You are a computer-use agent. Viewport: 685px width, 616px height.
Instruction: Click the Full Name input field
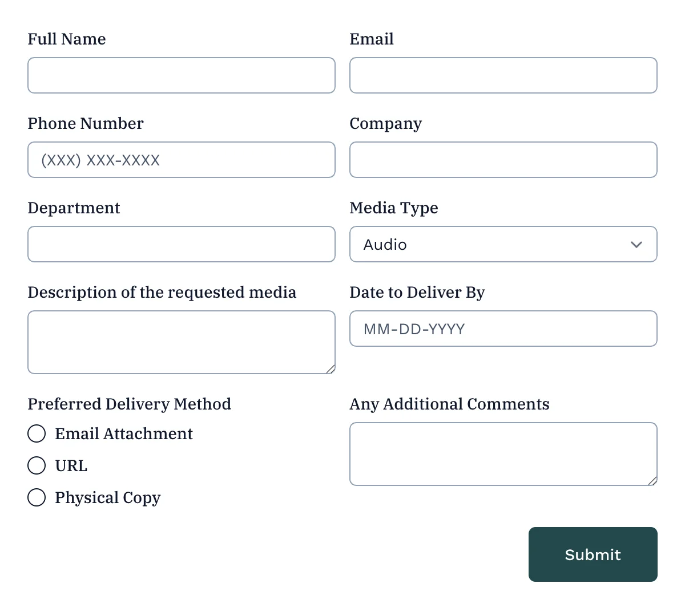[181, 75]
